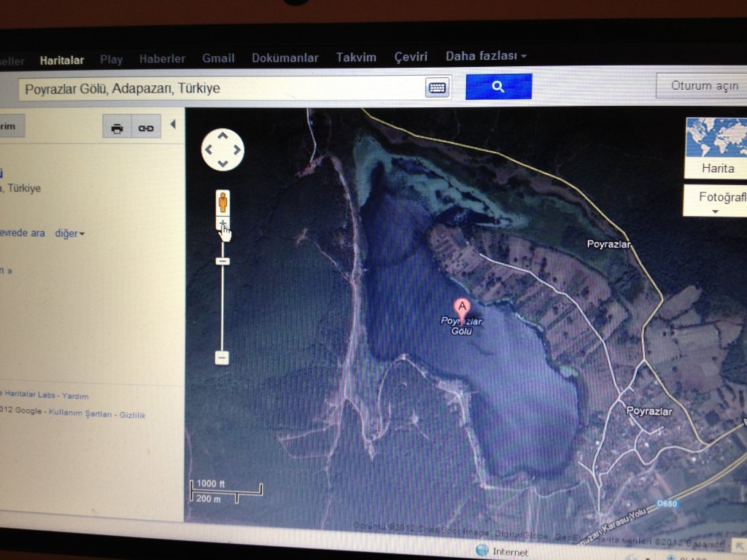This screenshot has height=560, width=747.
Task: Click the red marker A on Poyrazlar Gölü
Action: coord(462,308)
